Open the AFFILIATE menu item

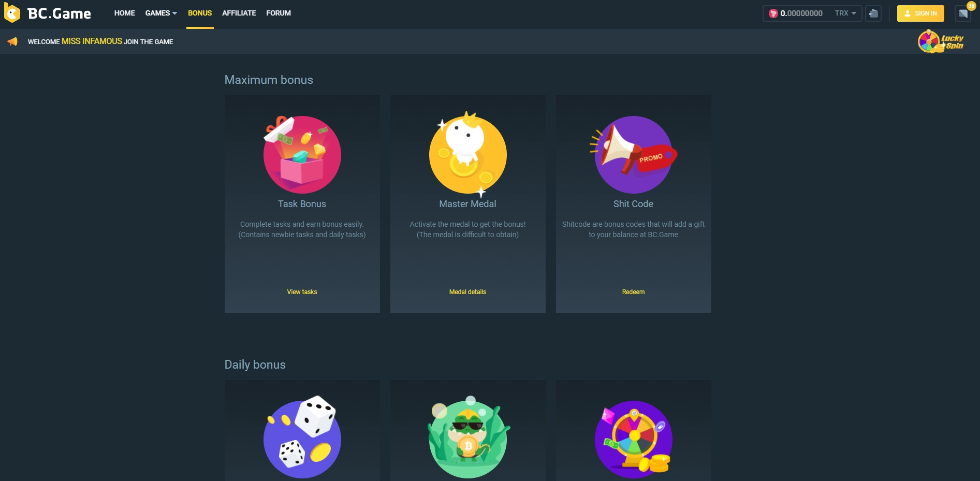point(239,13)
